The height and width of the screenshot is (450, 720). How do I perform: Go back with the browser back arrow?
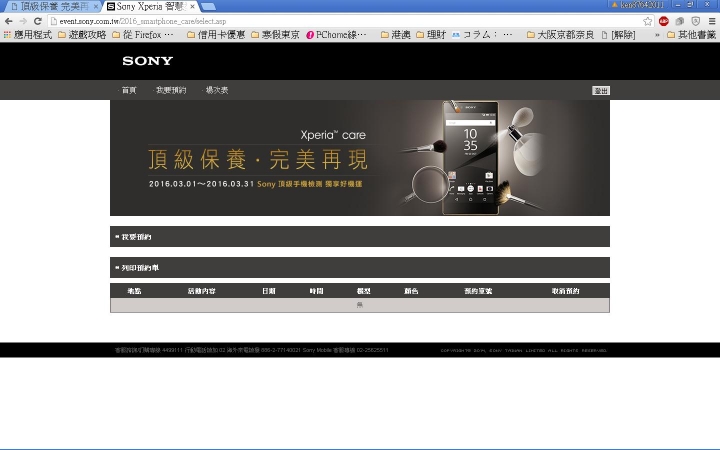point(8,21)
